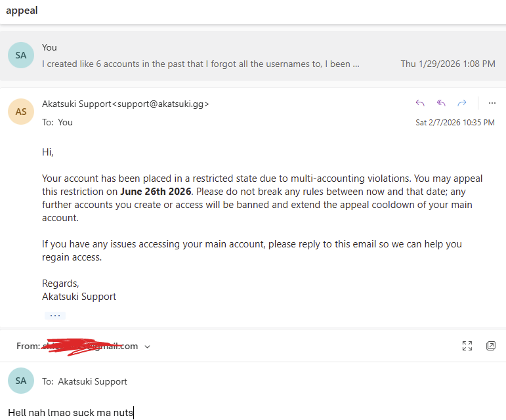Click the 'To: You' recipient line
This screenshot has height=420, width=506.
pos(58,122)
